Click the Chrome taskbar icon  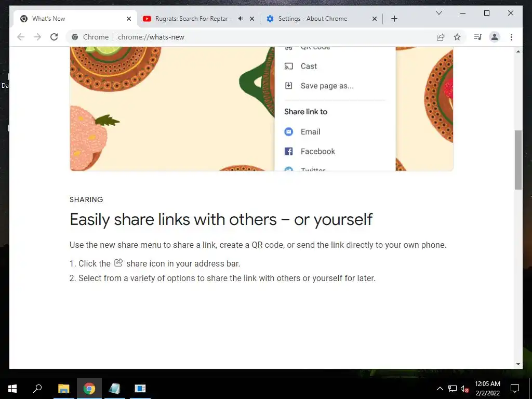(89, 389)
